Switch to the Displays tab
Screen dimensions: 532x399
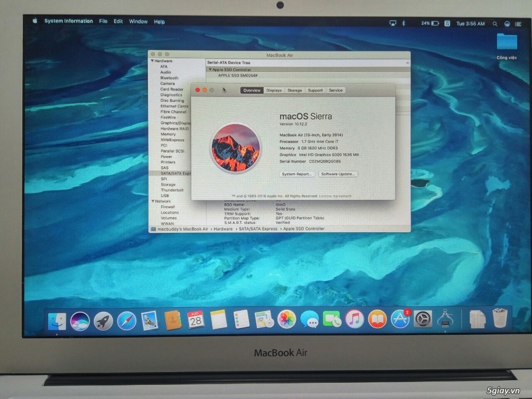[x=274, y=90]
